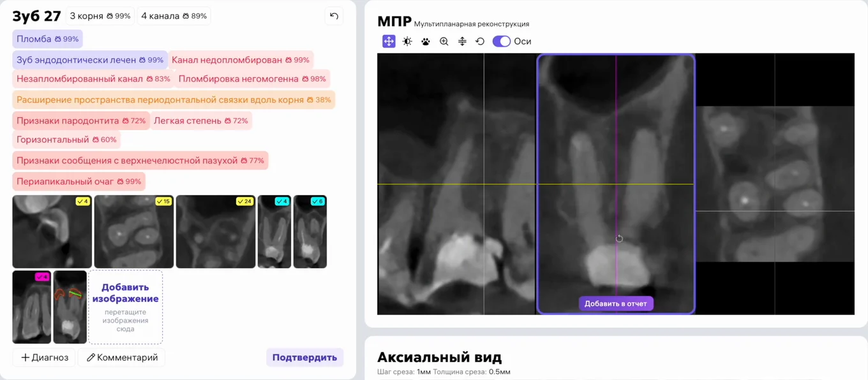
Task: Open the thumbnail with red outlined lesions
Action: click(70, 307)
